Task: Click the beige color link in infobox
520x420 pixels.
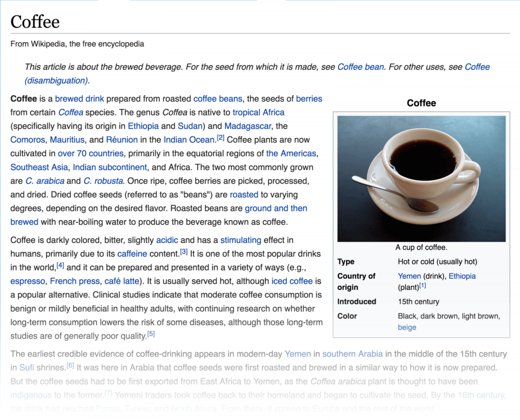Action: point(407,327)
